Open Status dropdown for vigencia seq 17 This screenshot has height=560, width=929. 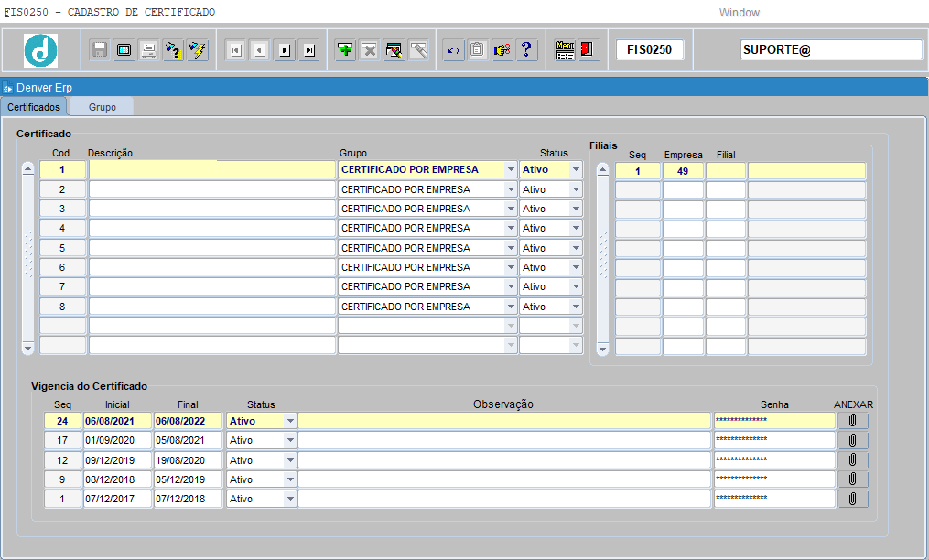tap(290, 440)
